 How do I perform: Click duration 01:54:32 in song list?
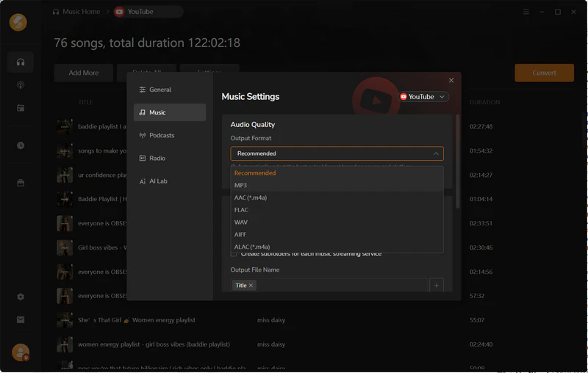[x=481, y=151]
